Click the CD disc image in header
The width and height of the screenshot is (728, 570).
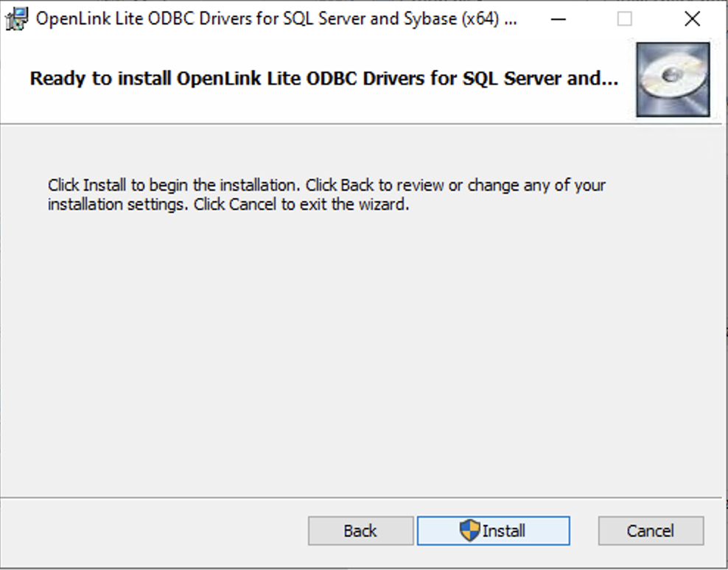(x=673, y=78)
